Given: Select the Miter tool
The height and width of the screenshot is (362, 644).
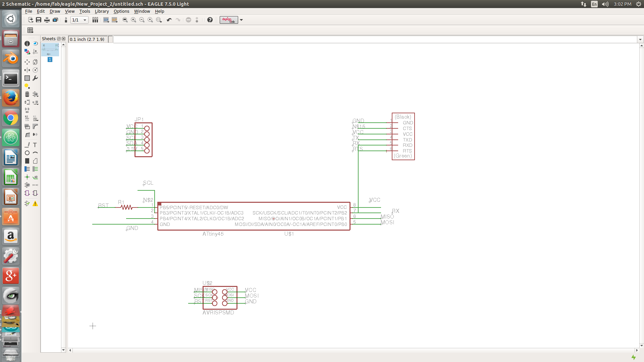Looking at the screenshot, I should [x=35, y=127].
